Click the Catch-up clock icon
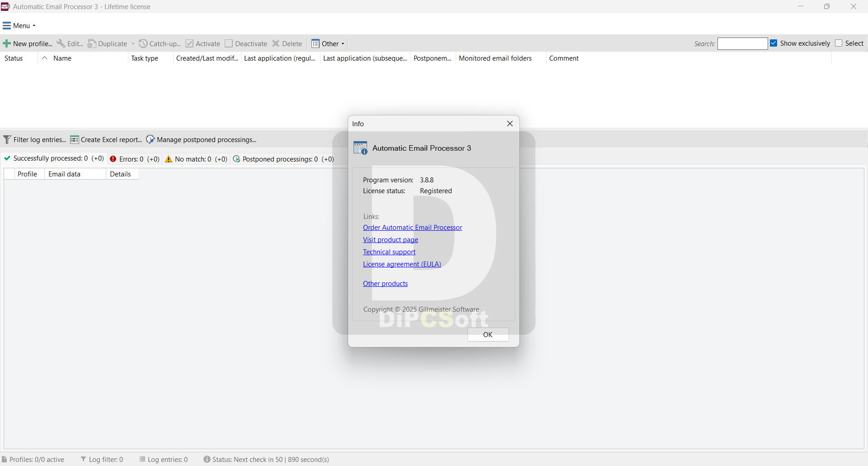The height and width of the screenshot is (466, 868). coord(143,43)
